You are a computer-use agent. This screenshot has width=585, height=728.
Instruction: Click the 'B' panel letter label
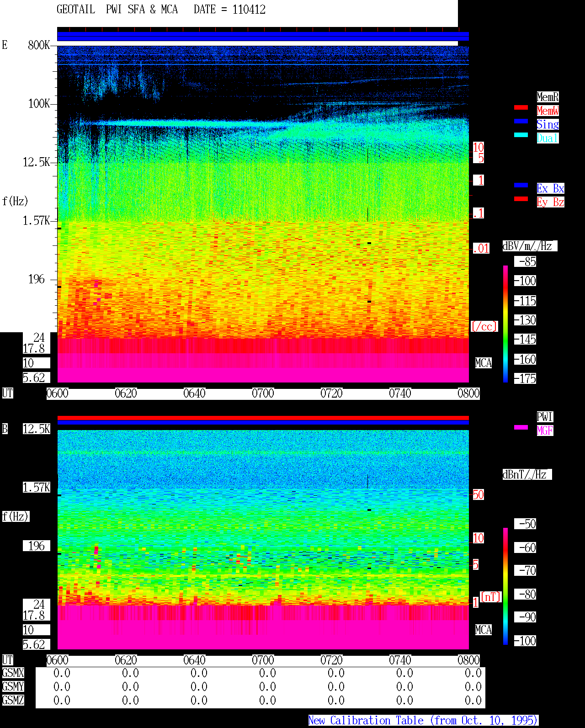[x=5, y=429]
